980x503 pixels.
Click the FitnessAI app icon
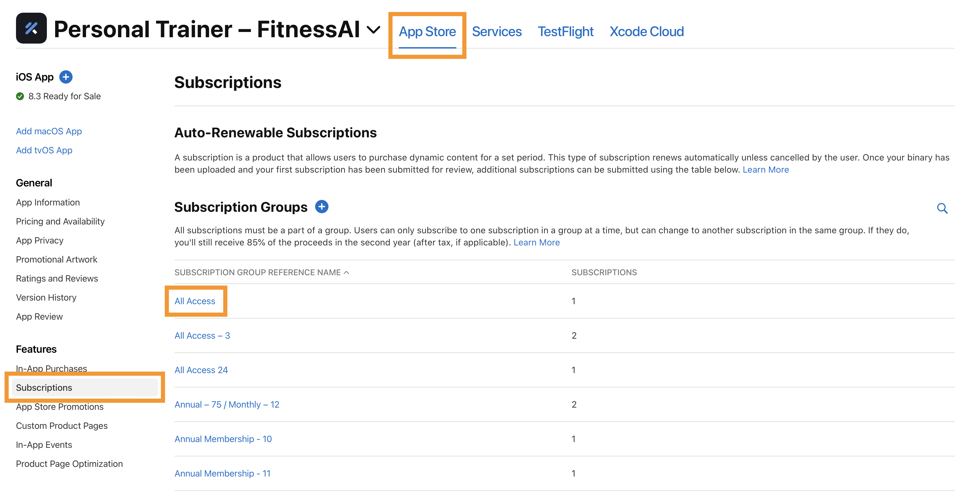coord(31,28)
